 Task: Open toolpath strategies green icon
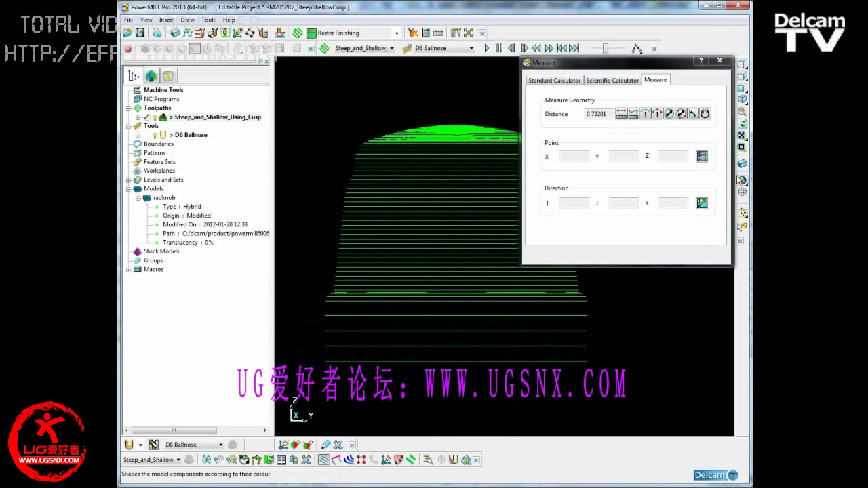297,33
